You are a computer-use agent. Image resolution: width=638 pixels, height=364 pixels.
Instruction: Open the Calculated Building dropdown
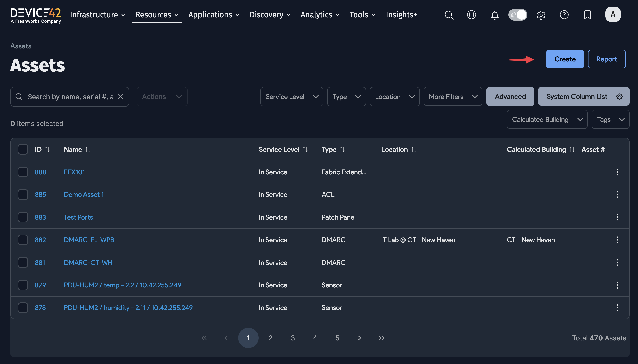tap(547, 119)
